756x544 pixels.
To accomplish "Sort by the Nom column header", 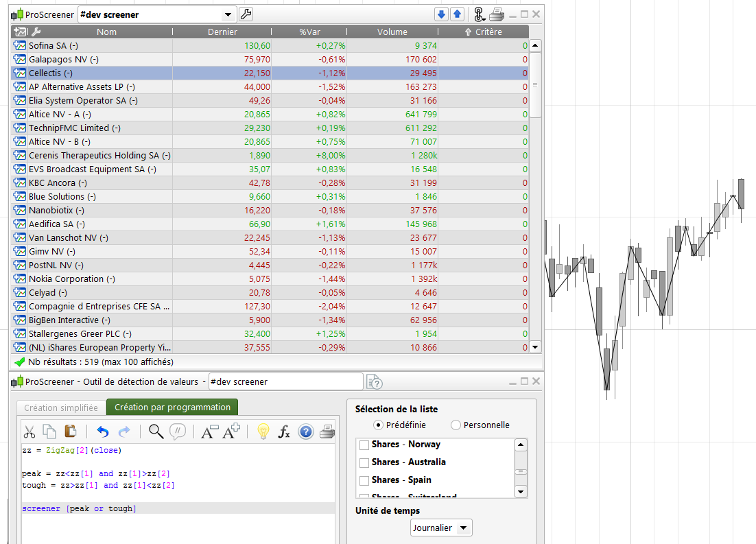I will click(x=106, y=32).
